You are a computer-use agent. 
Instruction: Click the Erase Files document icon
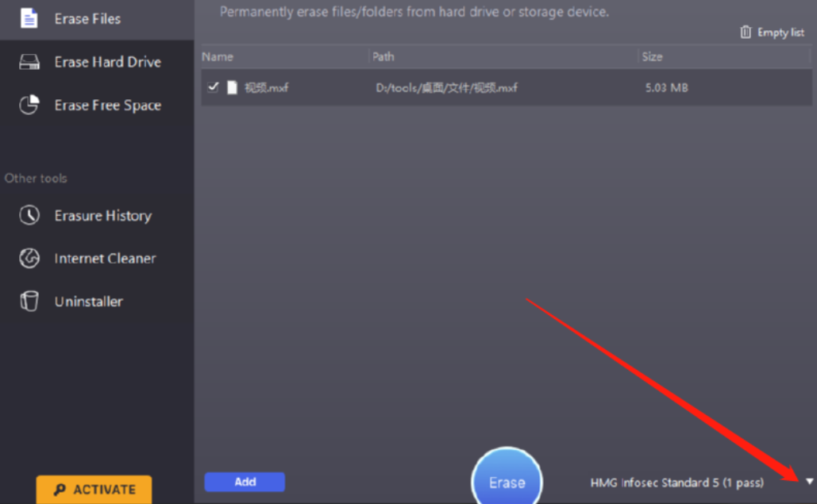(x=29, y=18)
